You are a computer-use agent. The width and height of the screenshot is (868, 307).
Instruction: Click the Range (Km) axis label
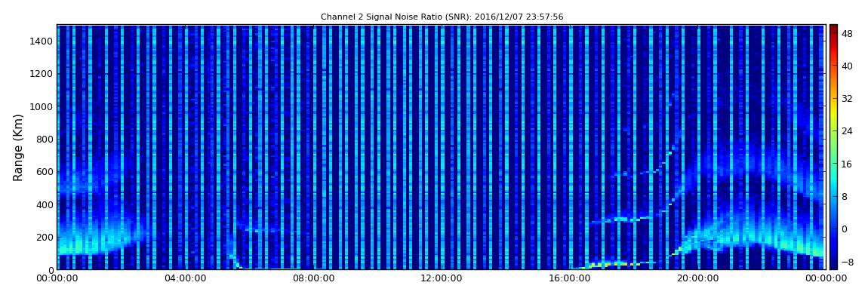[17, 148]
